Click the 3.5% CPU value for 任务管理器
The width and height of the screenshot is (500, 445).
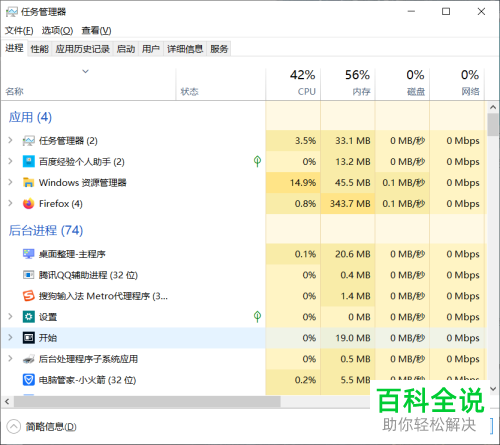305,141
